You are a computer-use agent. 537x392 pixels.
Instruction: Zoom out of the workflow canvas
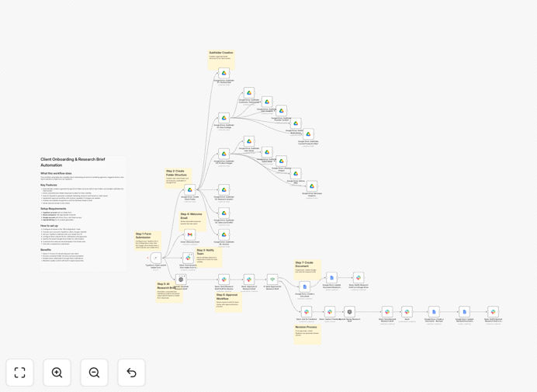point(94,373)
